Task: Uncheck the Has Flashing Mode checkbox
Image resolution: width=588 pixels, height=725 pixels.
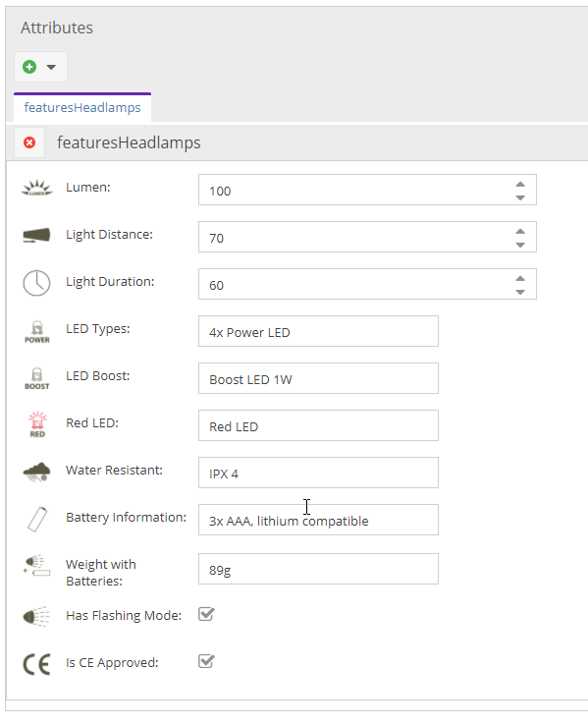Action: [206, 614]
